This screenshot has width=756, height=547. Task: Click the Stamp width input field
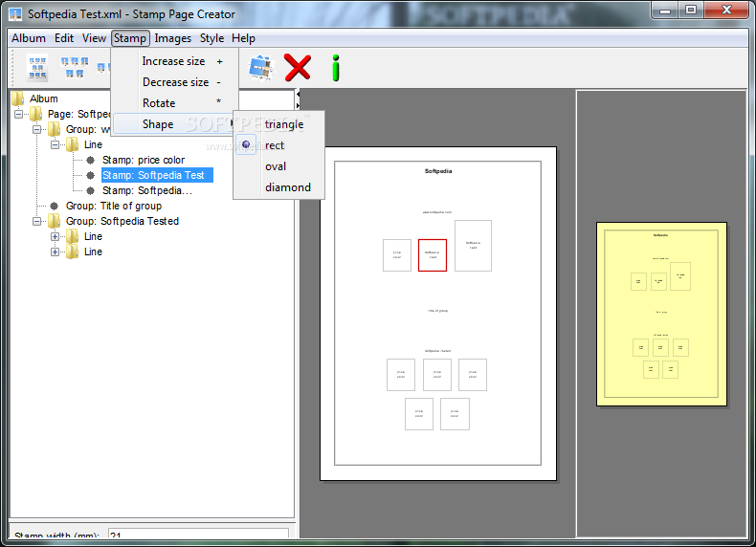click(x=198, y=534)
